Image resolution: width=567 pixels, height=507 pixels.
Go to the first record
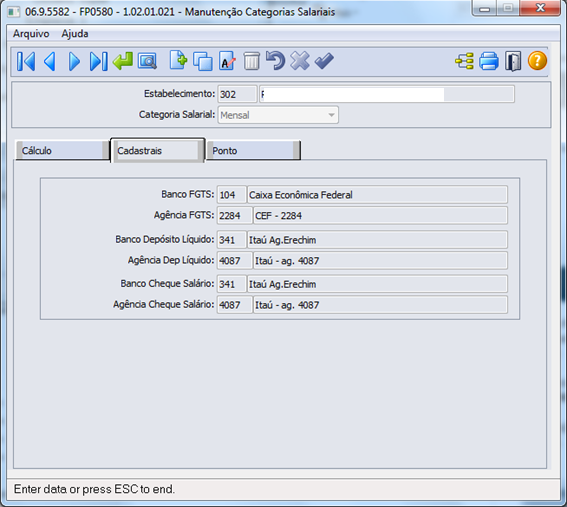click(x=26, y=61)
